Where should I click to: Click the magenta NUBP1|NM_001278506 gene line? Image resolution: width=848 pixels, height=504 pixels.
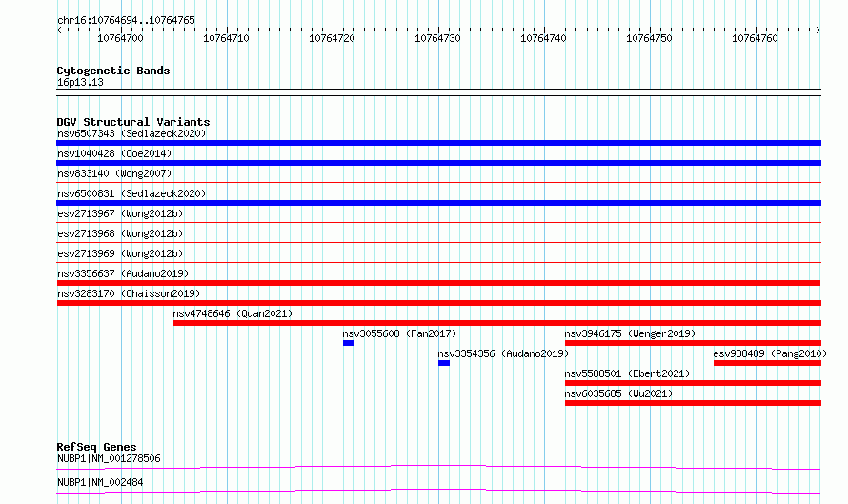[438, 467]
